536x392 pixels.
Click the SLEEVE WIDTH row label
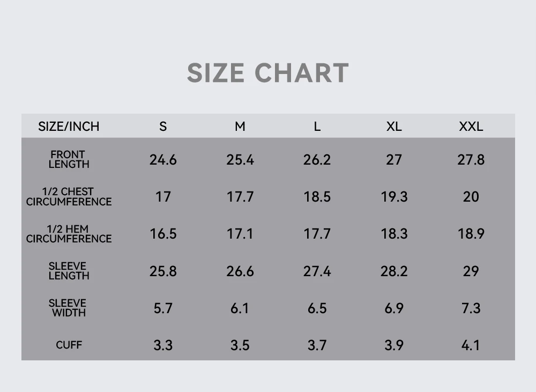(x=68, y=308)
